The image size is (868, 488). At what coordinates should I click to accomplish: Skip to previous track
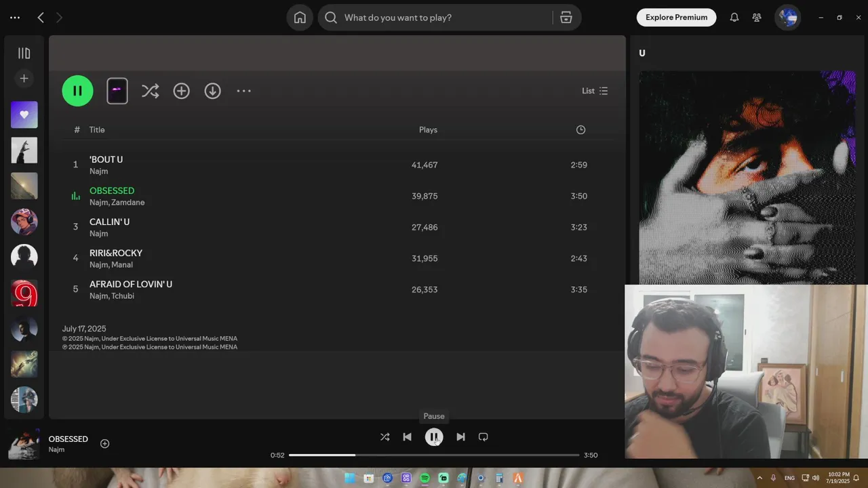(x=407, y=437)
